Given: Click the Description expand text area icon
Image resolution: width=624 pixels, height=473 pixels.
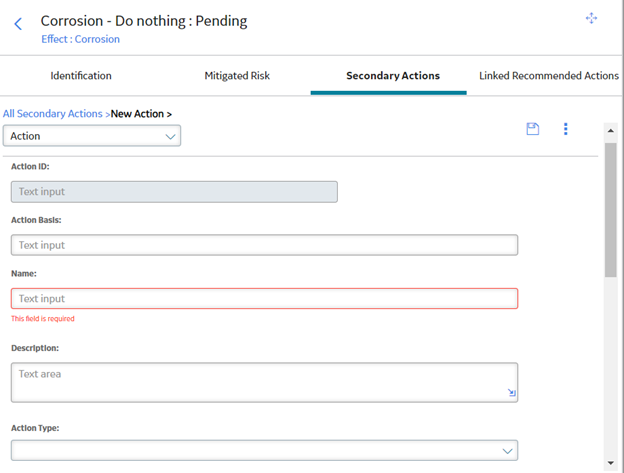Looking at the screenshot, I should [x=511, y=393].
